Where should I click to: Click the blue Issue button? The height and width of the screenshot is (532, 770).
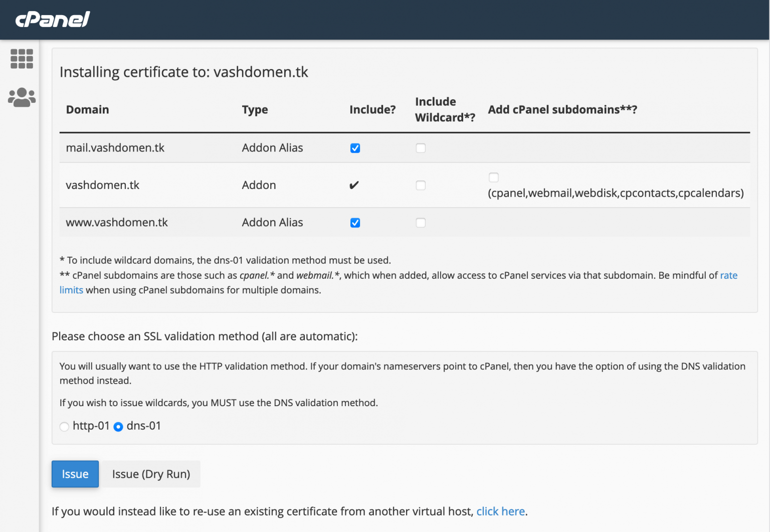point(75,474)
